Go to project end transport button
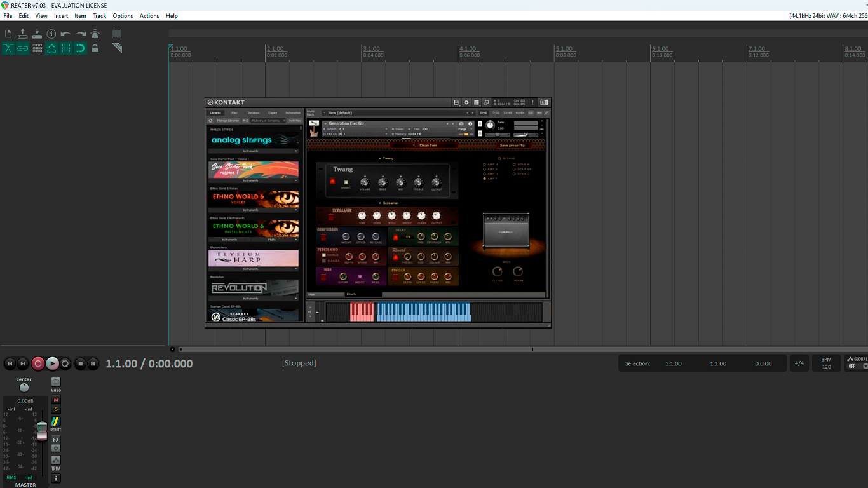 click(x=23, y=363)
